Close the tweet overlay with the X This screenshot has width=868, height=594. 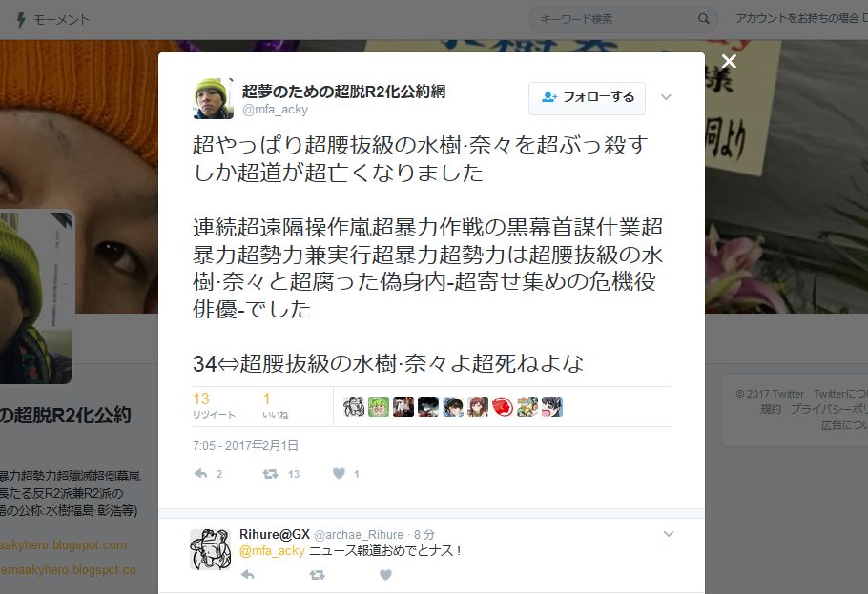coord(729,61)
